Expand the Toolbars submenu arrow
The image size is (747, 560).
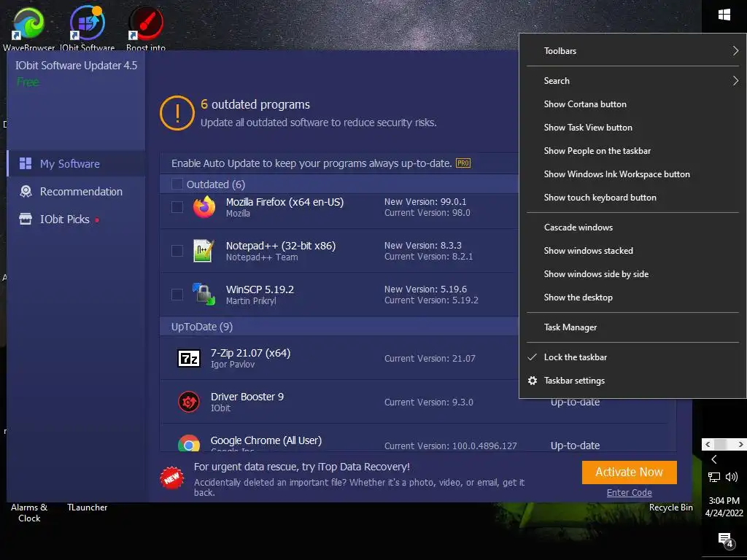735,51
